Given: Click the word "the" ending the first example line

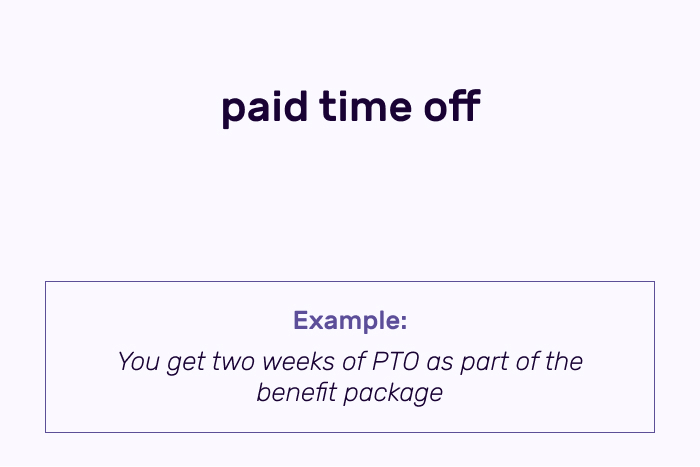Looking at the screenshot, I should 564,361.
